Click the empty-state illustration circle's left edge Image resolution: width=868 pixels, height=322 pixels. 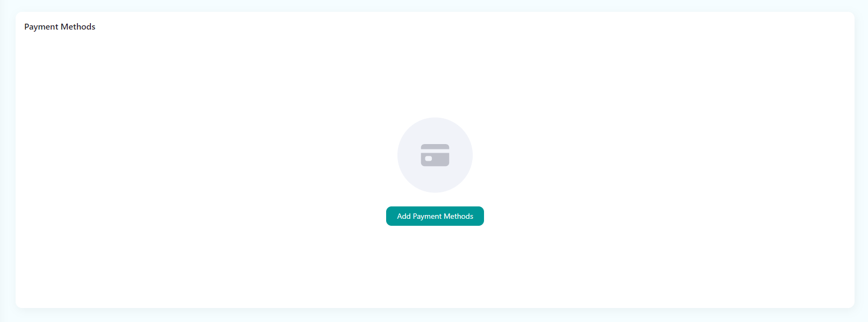[400, 155]
